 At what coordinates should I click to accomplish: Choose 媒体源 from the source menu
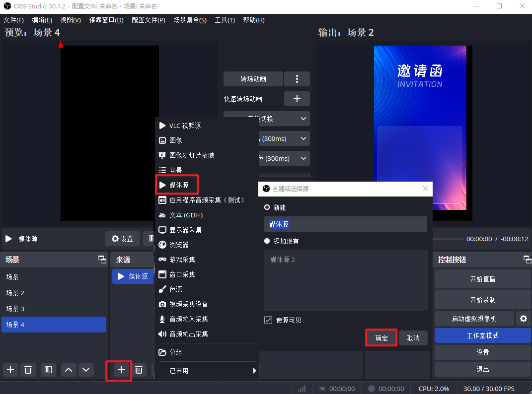pyautogui.click(x=178, y=185)
